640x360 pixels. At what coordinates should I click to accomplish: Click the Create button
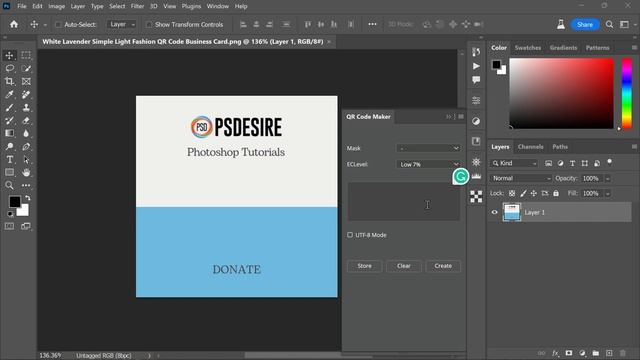[443, 266]
